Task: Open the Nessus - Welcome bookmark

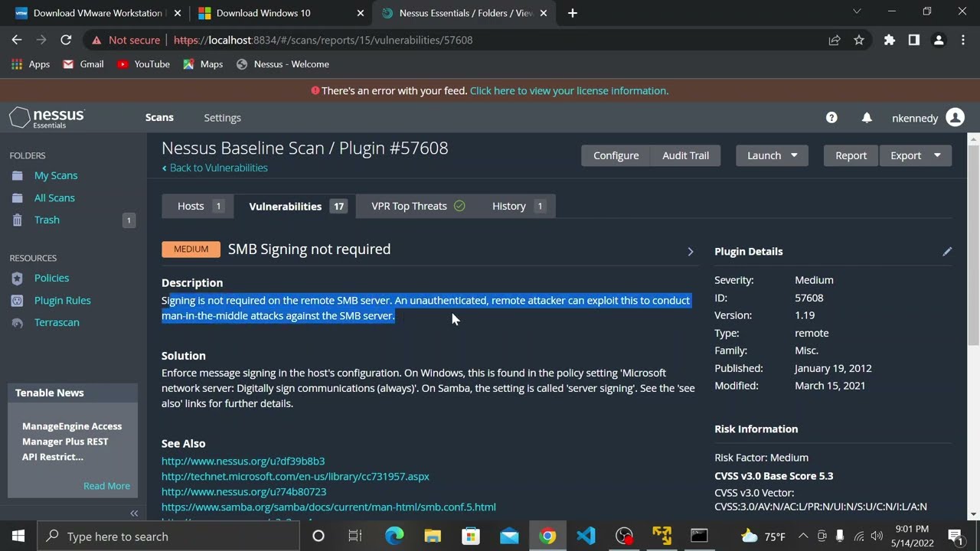Action: click(283, 64)
